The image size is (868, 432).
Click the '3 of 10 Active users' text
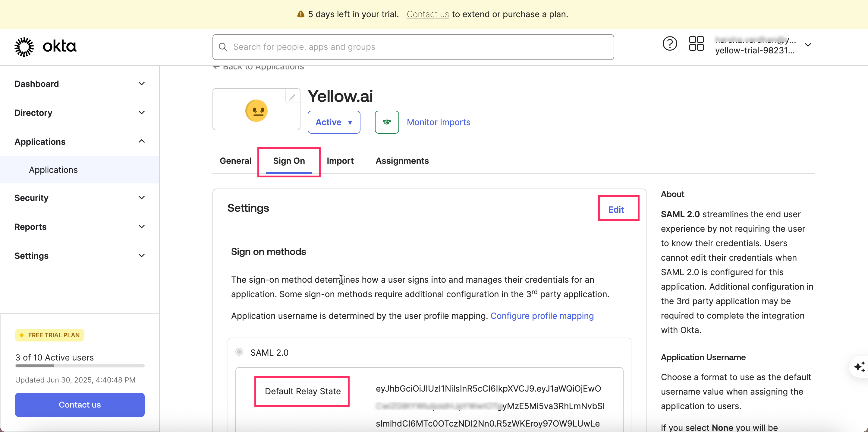click(x=54, y=357)
